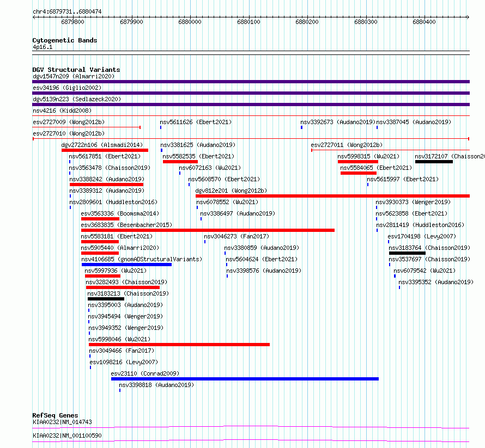Image resolution: width=485 pixels, height=448 pixels.
Task: Click esv2727011 (Wong2012b) label
Action: (347, 145)
